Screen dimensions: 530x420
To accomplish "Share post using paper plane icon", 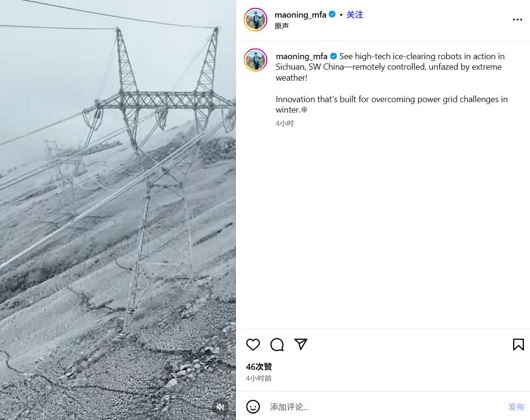I will tap(300, 344).
